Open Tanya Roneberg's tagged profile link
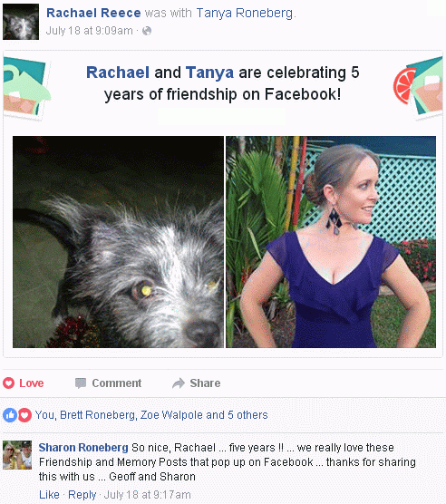The width and height of the screenshot is (446, 504). click(x=245, y=13)
